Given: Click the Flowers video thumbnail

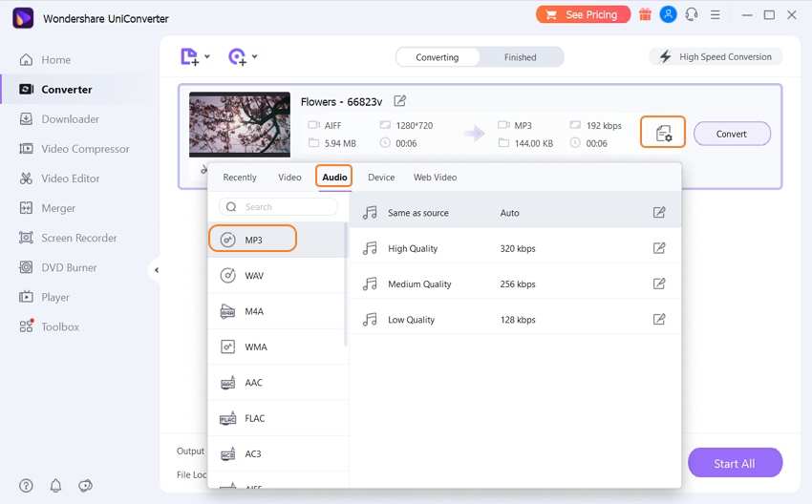Looking at the screenshot, I should click(x=239, y=124).
